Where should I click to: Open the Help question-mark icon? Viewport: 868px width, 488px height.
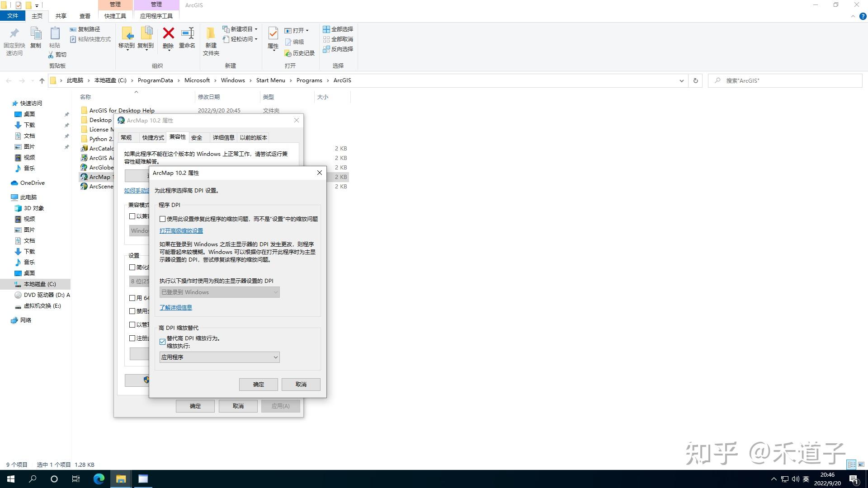click(x=863, y=16)
